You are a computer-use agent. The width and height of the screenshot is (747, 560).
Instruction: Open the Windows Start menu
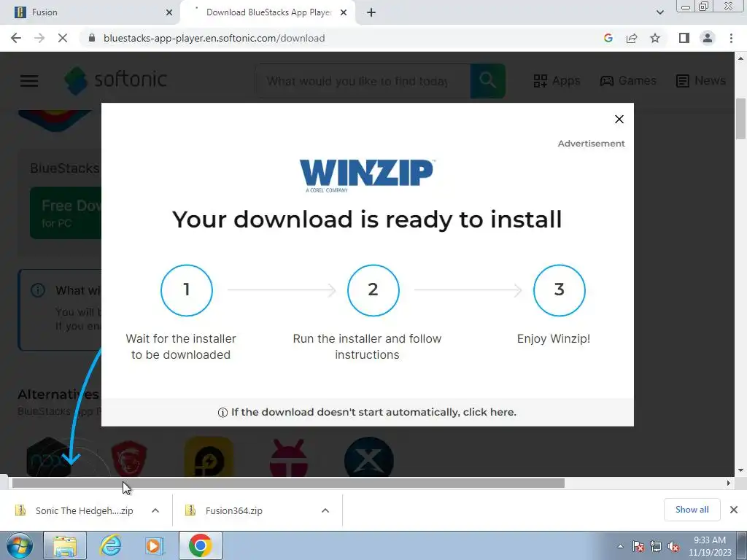tap(20, 545)
